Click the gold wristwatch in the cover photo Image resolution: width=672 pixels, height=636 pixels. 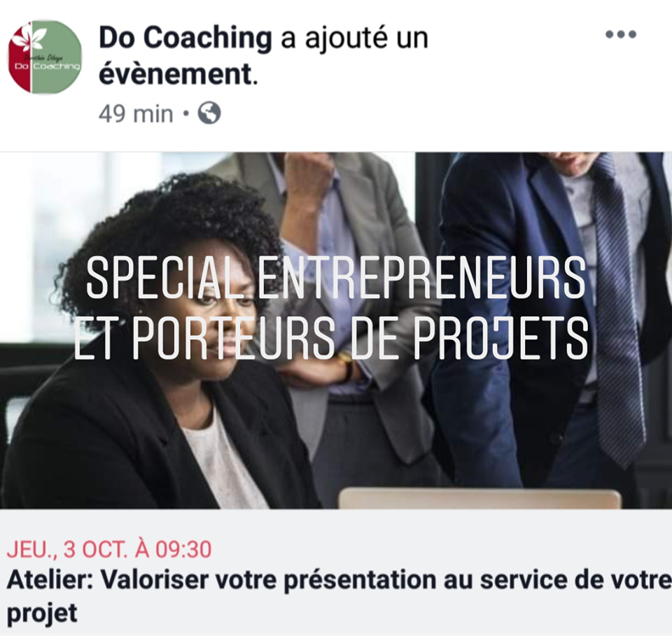coord(346,364)
